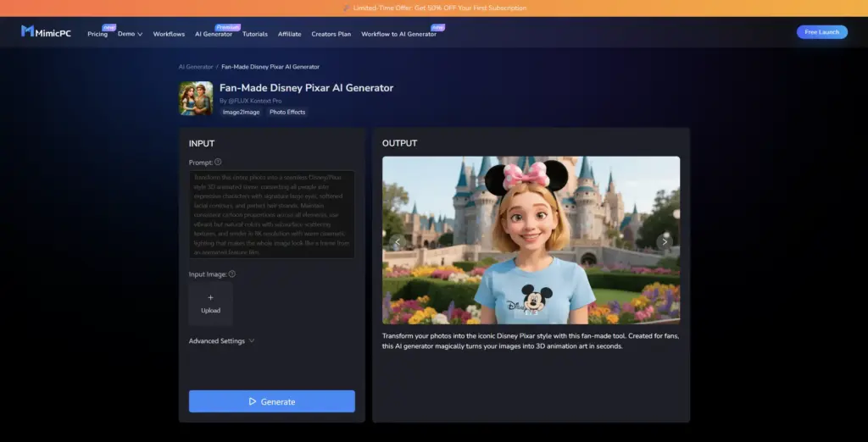
Task: Click the INPUT heading text
Action: tap(202, 143)
